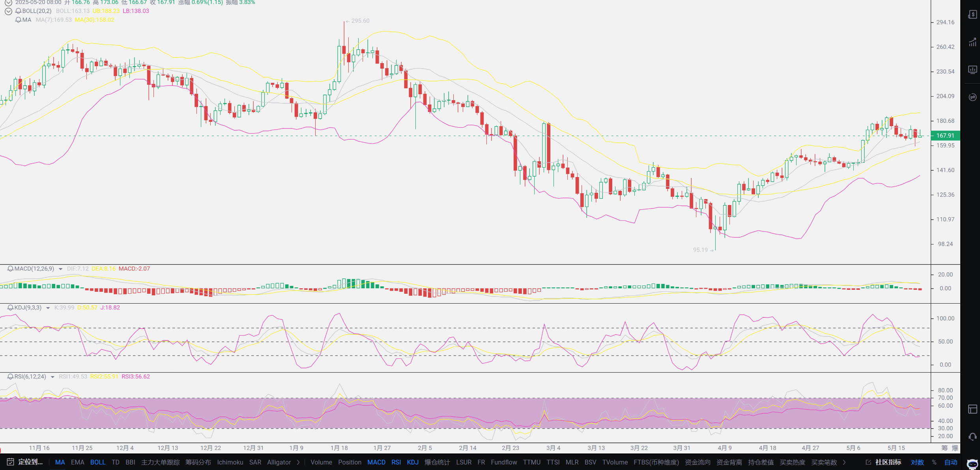This screenshot has width=980, height=470.
Task: Expand more sub indicators arrow after 买卖笔数
Action: pyautogui.click(x=844, y=462)
